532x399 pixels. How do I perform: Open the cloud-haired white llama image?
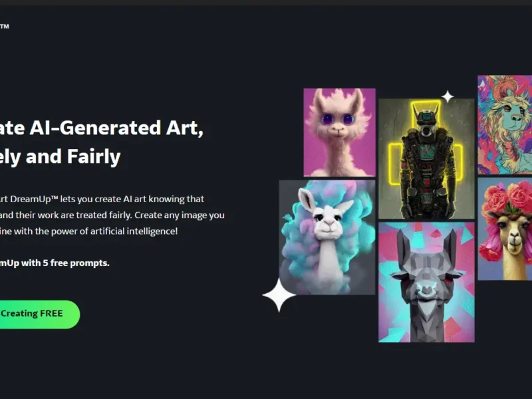(327, 237)
